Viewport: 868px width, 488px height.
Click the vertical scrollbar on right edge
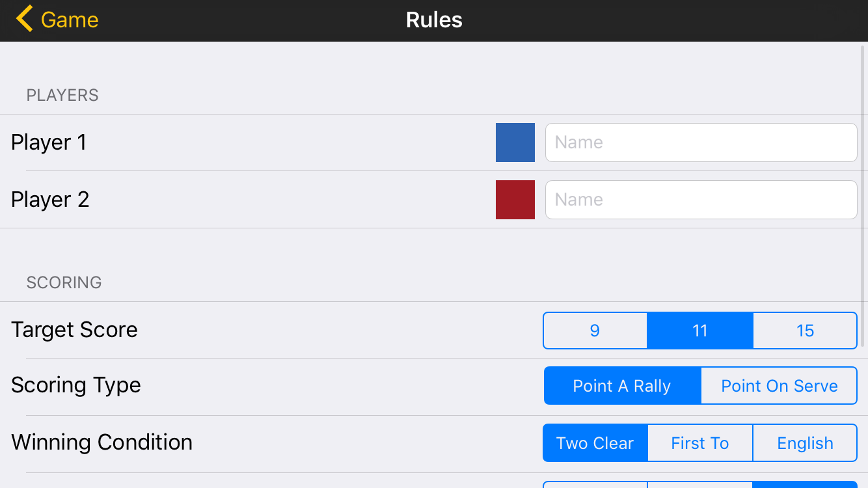(x=862, y=195)
